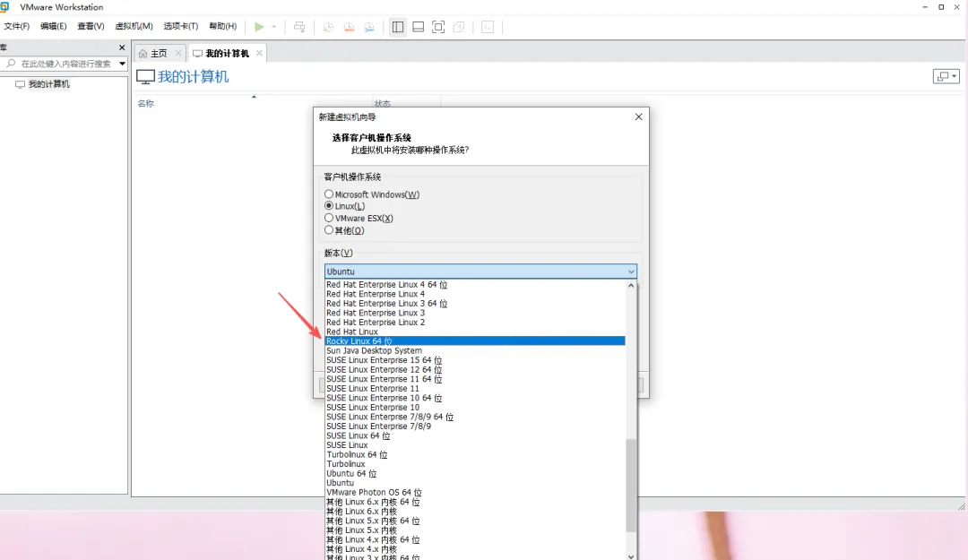The width and height of the screenshot is (968, 560).
Task: Close the 我的计算机 tab
Action: [259, 53]
